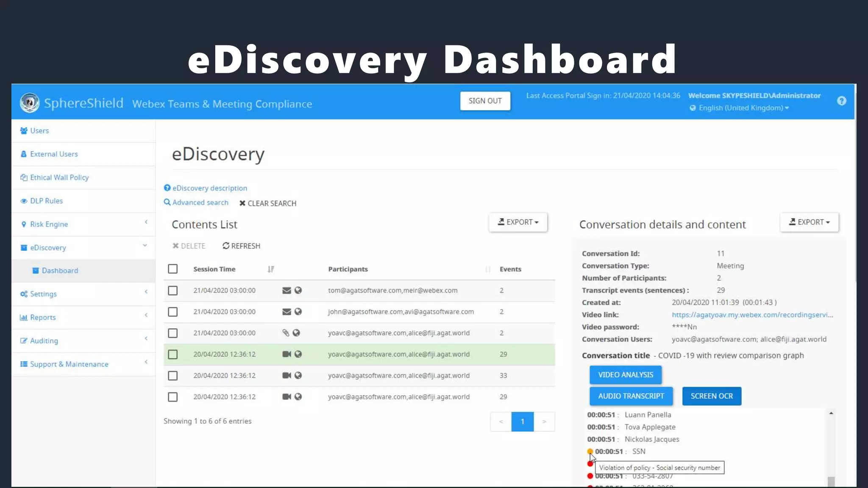Select the Dashboard submenu item
Image resolution: width=868 pixels, height=488 pixels.
(x=83, y=271)
